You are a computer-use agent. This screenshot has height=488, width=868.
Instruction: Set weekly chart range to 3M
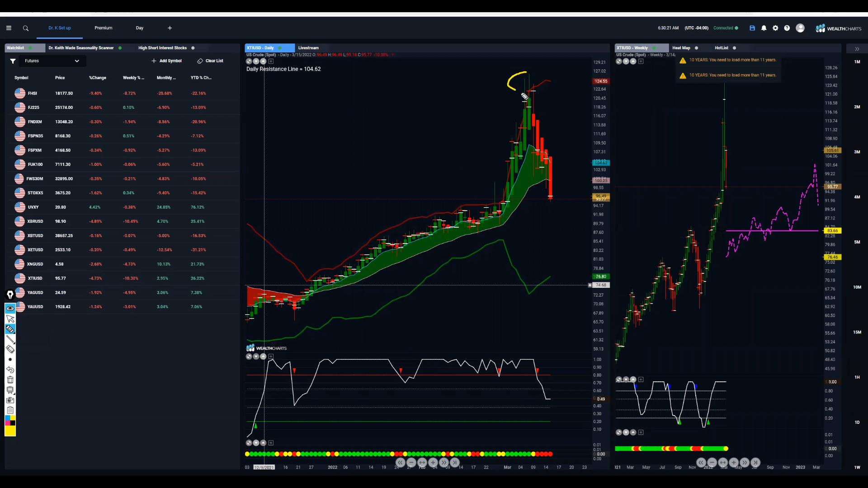tap(857, 152)
